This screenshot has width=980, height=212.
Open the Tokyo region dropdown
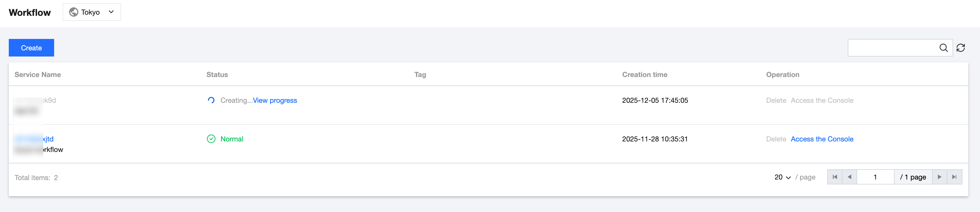pos(92,12)
